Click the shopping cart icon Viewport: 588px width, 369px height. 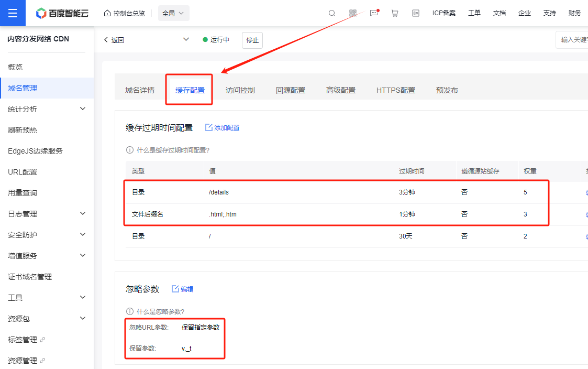pyautogui.click(x=395, y=13)
